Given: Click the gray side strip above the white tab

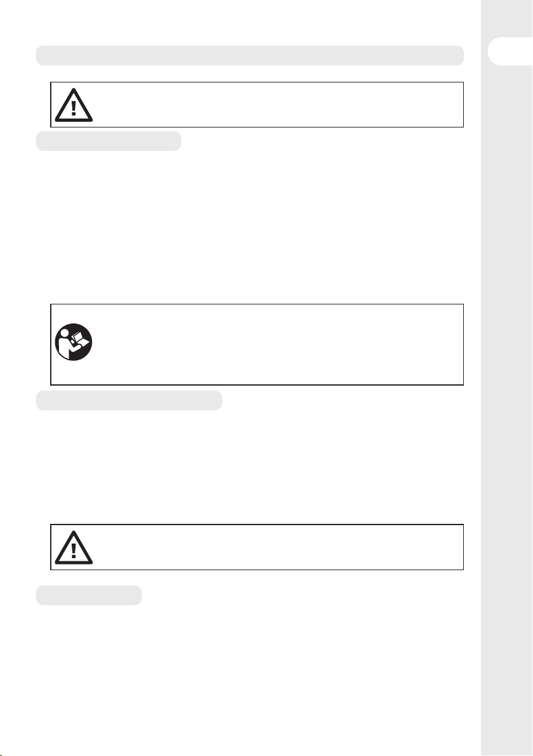Looking at the screenshot, I should [506, 18].
